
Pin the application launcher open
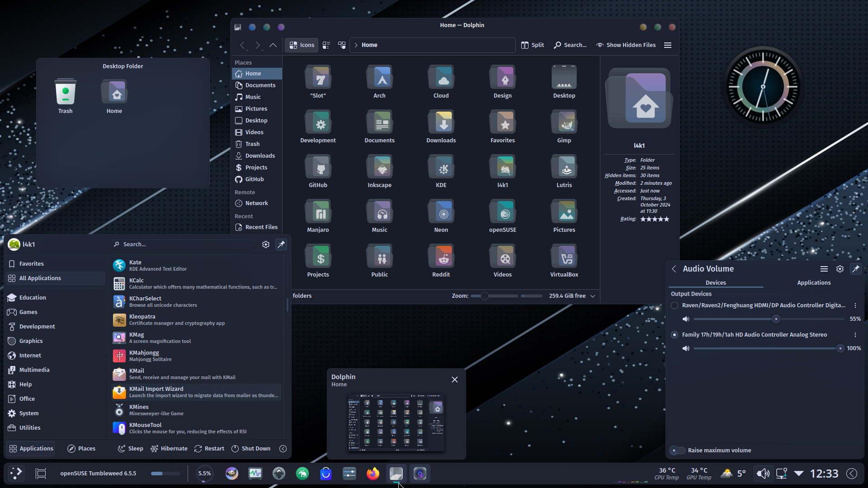(x=281, y=244)
